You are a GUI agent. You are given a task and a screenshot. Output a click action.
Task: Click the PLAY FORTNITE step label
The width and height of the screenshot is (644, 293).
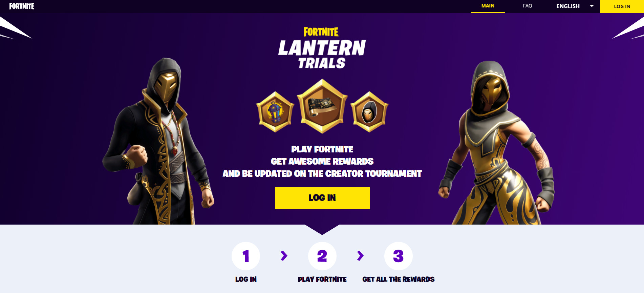(x=322, y=279)
